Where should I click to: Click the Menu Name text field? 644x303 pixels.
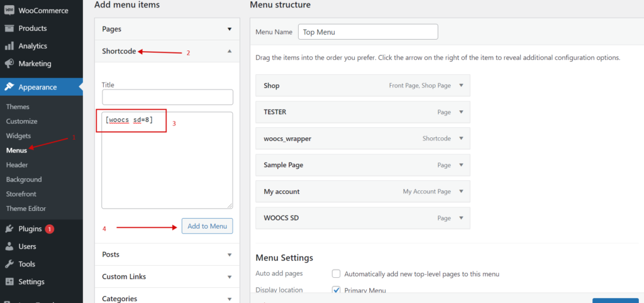[367, 31]
